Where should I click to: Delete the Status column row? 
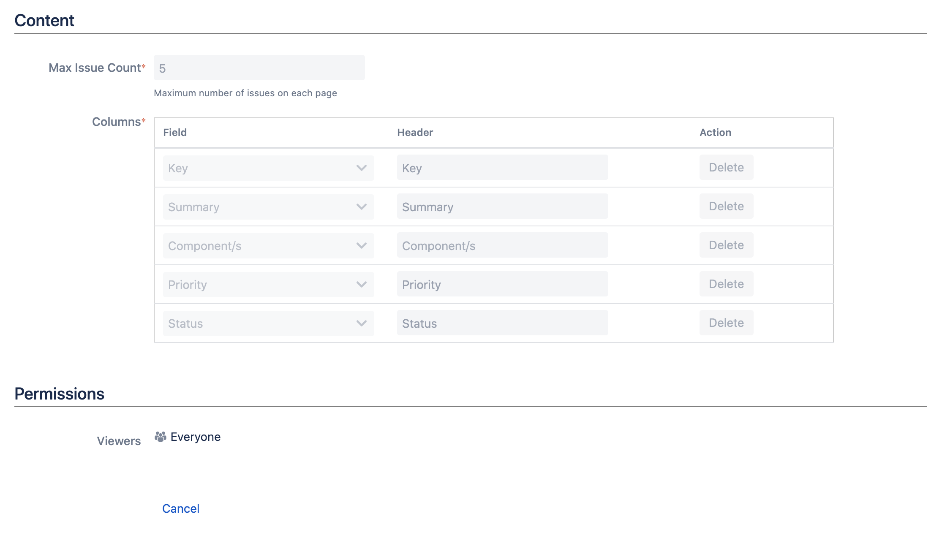[x=726, y=323]
